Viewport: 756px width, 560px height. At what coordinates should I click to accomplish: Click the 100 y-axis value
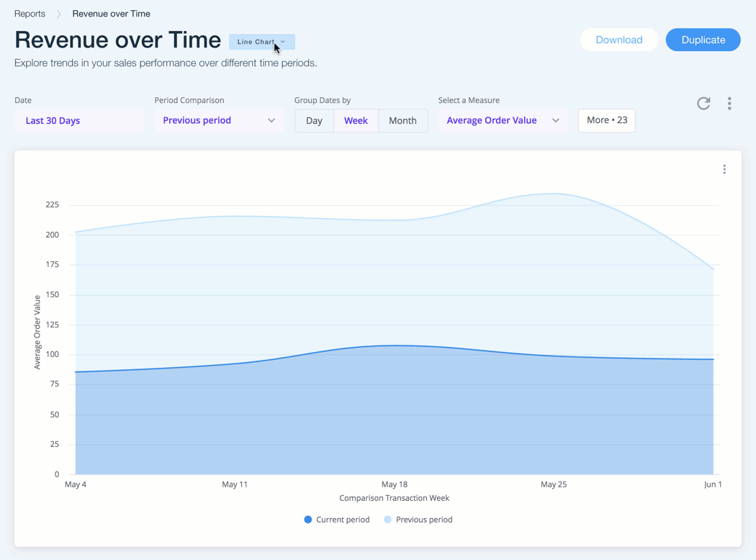point(52,354)
